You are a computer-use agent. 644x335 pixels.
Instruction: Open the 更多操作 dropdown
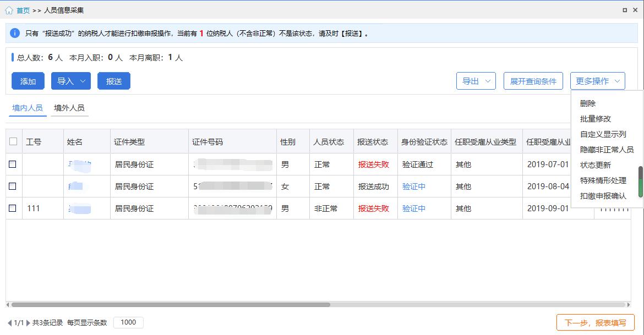coord(597,80)
